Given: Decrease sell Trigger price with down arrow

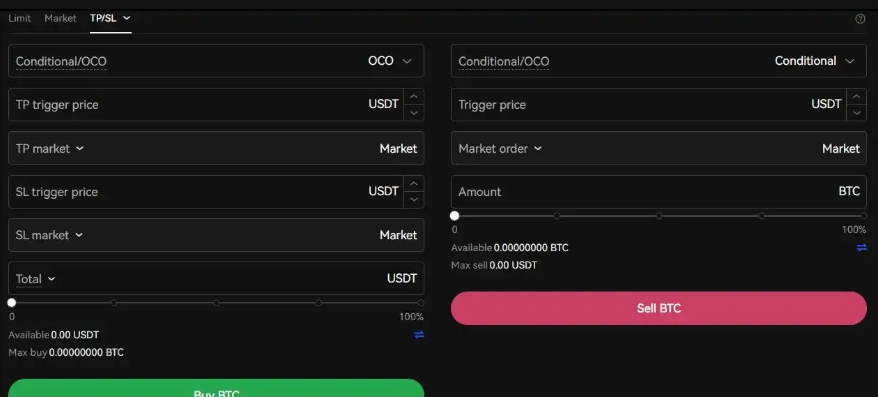Looking at the screenshot, I should click(x=856, y=113).
